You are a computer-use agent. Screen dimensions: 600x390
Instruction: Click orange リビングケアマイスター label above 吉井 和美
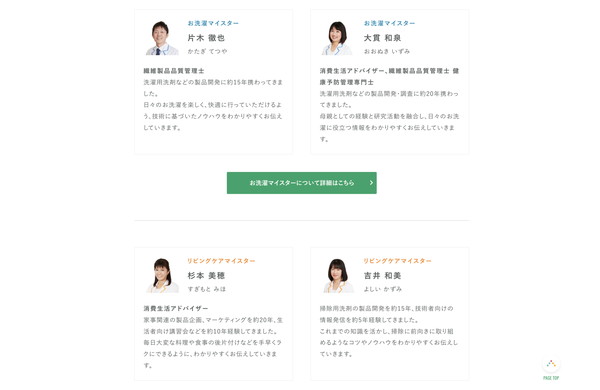tap(397, 261)
